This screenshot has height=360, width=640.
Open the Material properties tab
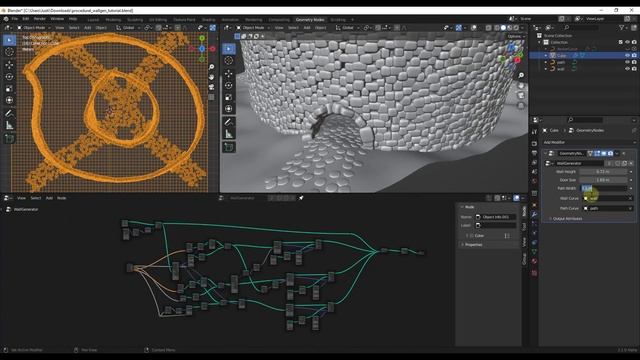click(534, 261)
